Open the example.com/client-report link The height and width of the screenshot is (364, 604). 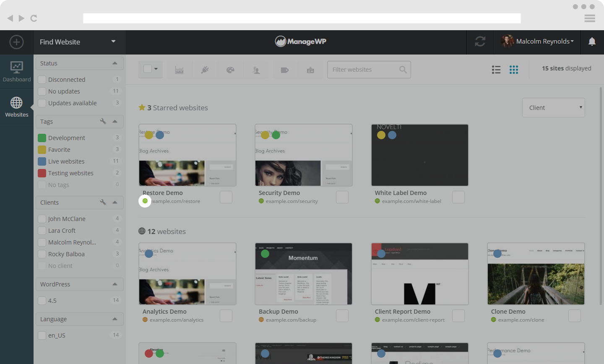(x=413, y=320)
